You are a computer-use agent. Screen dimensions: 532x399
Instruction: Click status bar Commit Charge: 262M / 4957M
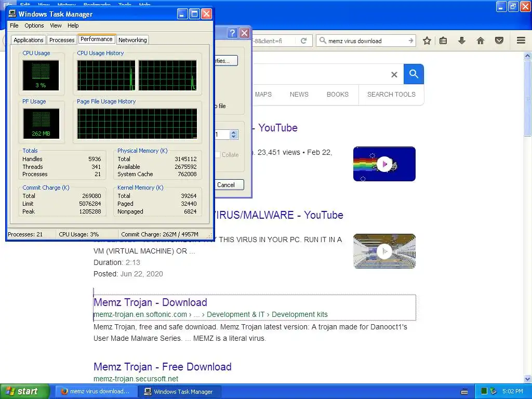click(160, 234)
